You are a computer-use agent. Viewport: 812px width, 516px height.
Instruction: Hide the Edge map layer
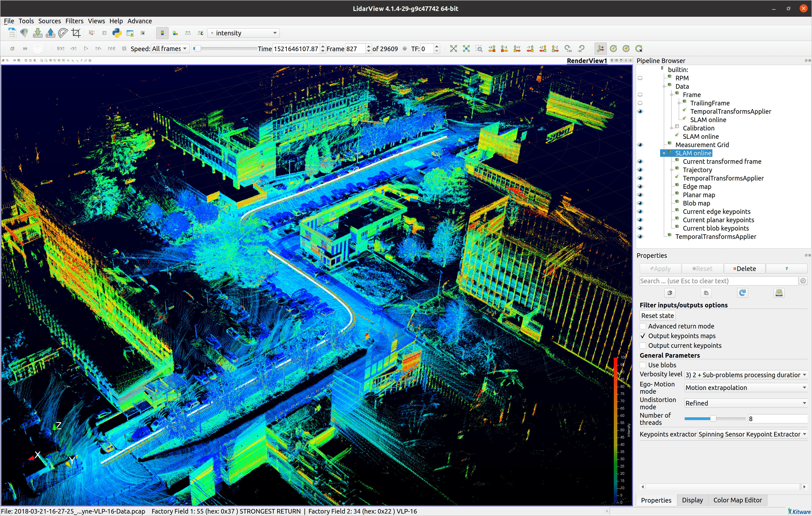pos(640,187)
